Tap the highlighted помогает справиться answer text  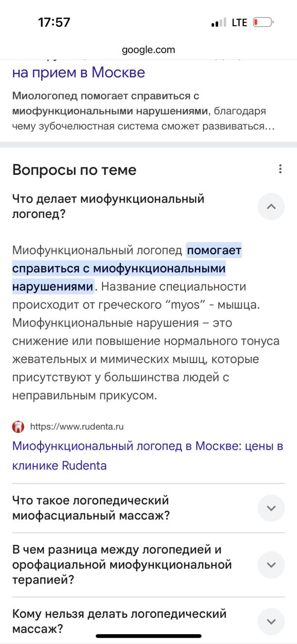127,268
